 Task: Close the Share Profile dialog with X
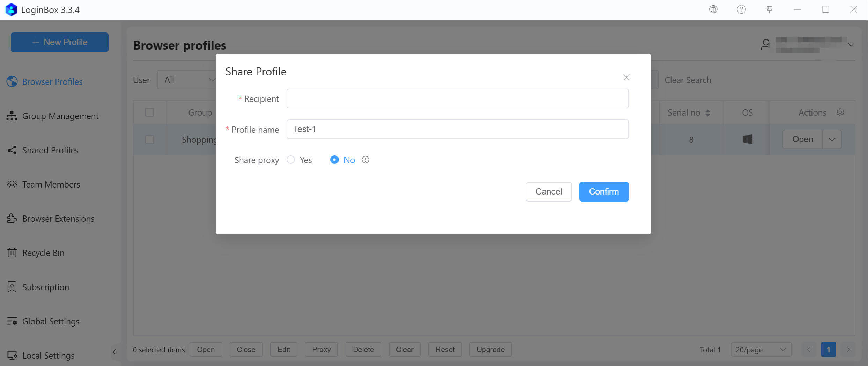click(626, 77)
